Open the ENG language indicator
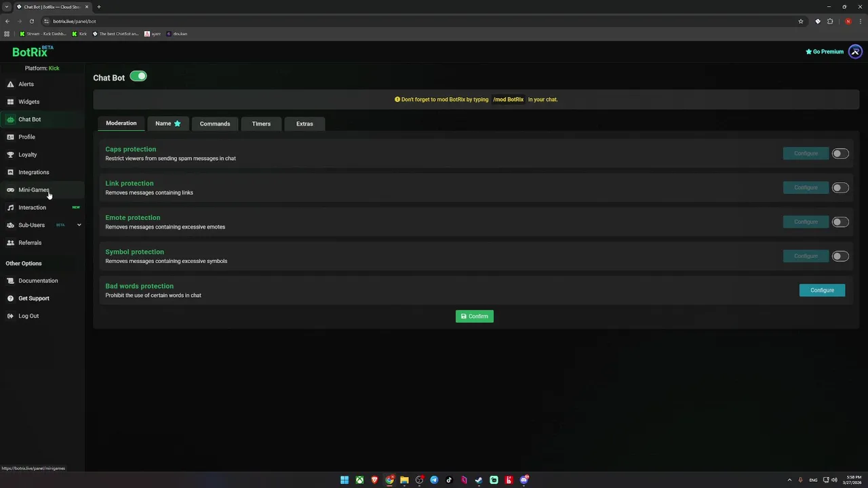This screenshot has width=868, height=488. coord(813,480)
